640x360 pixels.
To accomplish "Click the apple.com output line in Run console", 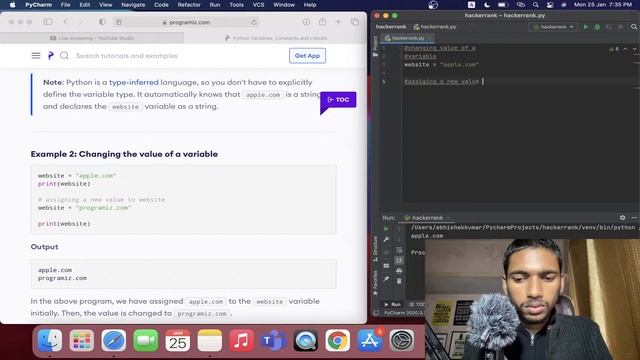I will [427, 236].
